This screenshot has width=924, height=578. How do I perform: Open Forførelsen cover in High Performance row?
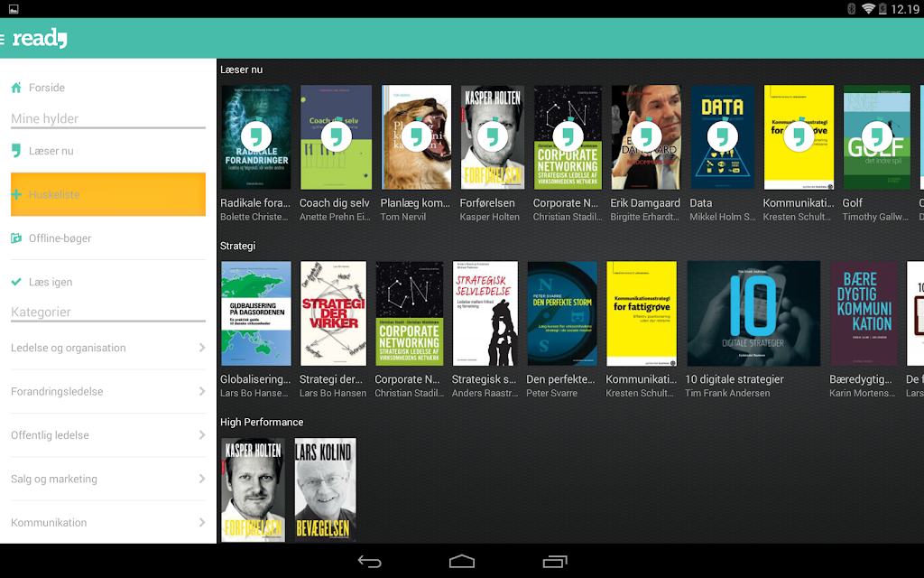(253, 489)
